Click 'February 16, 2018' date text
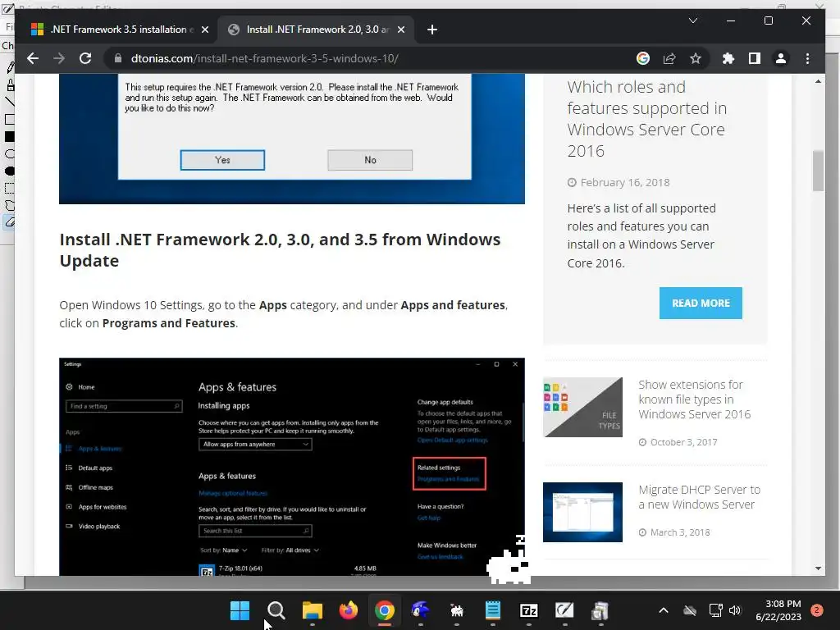Screen dimensions: 840x630 [624, 182]
